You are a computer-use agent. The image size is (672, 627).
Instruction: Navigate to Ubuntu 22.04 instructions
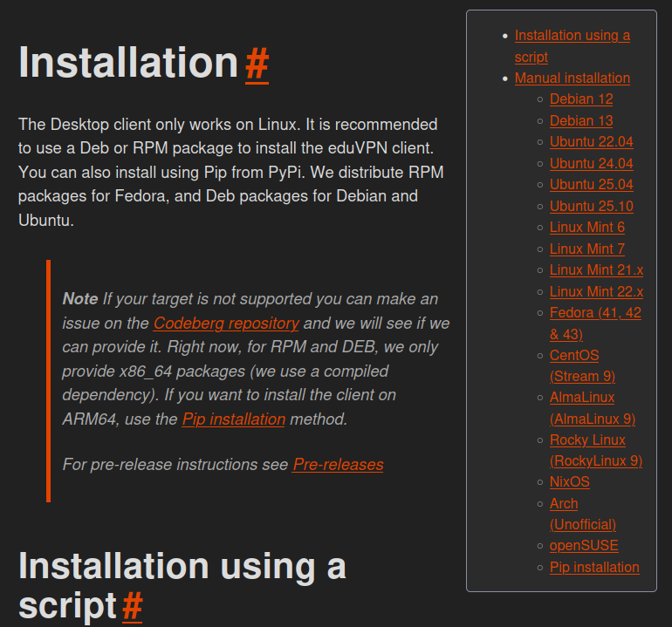point(591,142)
